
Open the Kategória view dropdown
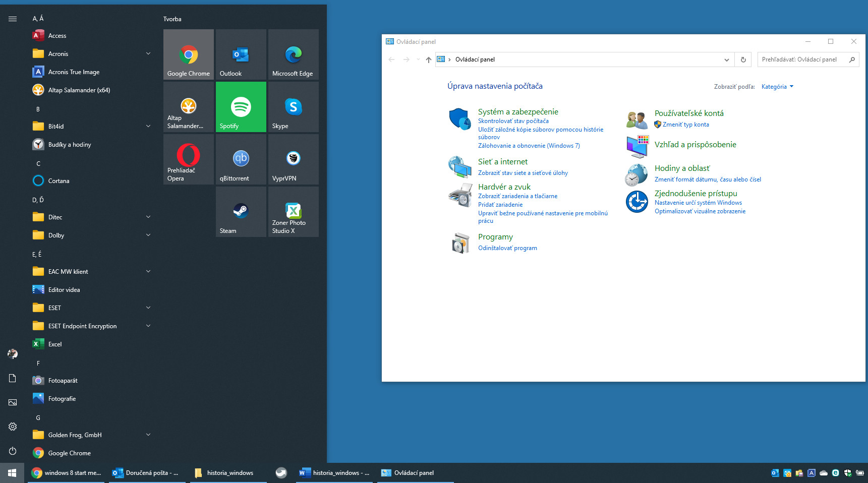point(777,87)
